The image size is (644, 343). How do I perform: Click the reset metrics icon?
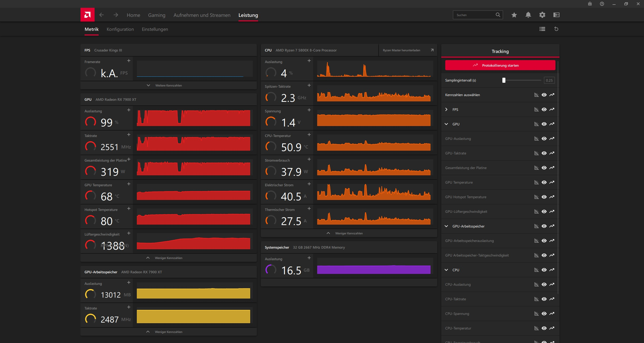point(556,29)
